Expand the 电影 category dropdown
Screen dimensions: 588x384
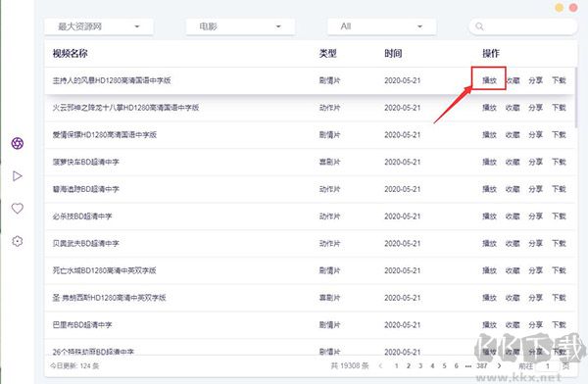240,26
